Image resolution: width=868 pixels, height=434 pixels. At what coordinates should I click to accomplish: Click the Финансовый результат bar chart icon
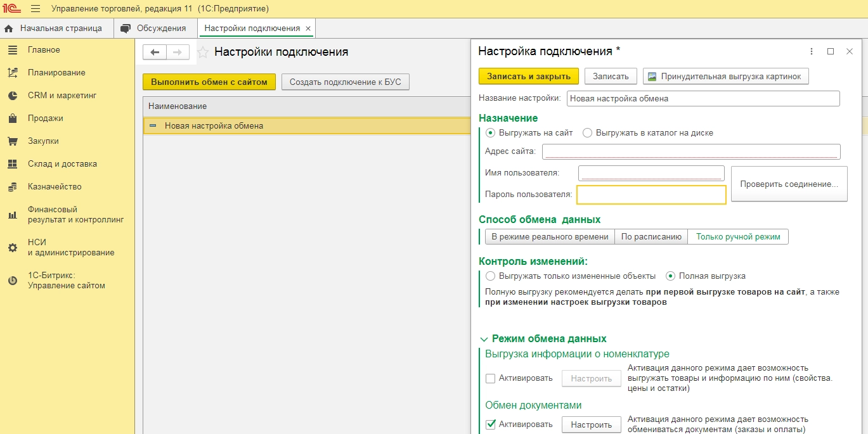(13, 215)
